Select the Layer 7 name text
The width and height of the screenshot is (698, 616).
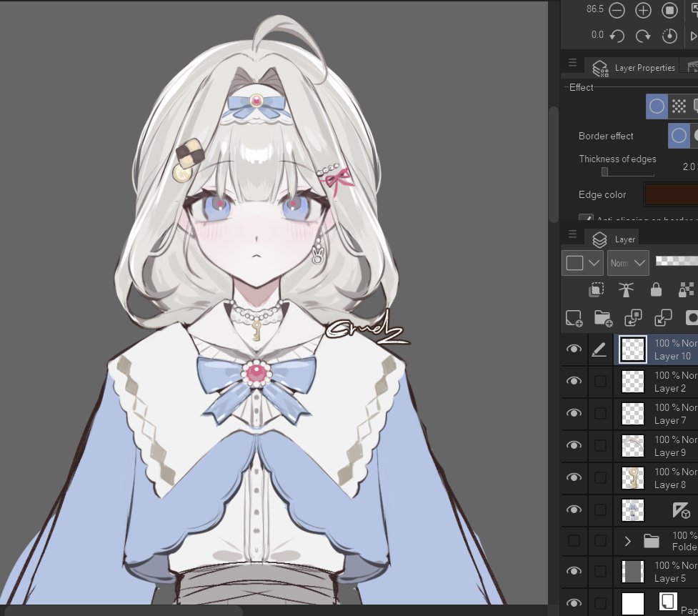pyautogui.click(x=670, y=420)
